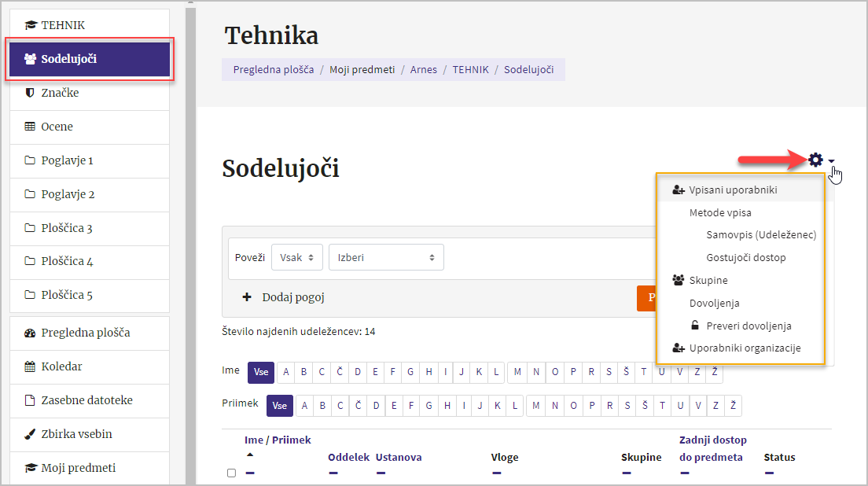Open TEHNIK course in sidebar
This screenshot has height=486, width=868.
click(90, 25)
